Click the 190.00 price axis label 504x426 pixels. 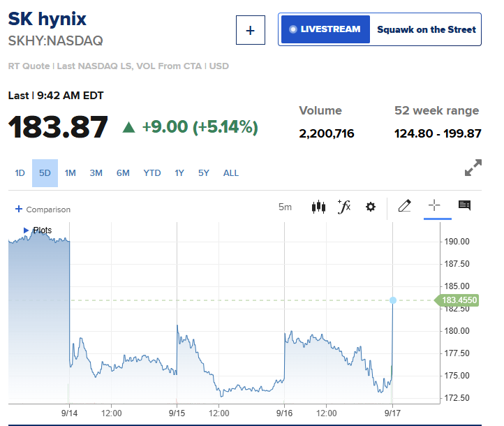457,242
